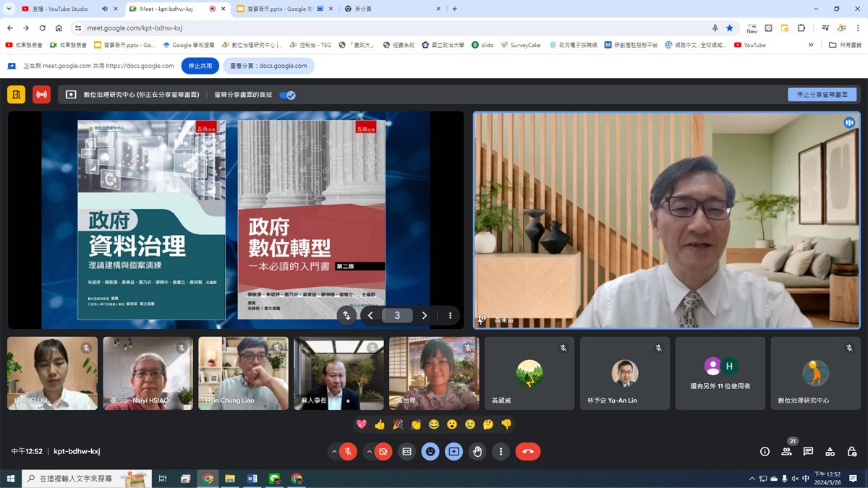View meeting details info icon
This screenshot has height=488, width=868.
[765, 451]
